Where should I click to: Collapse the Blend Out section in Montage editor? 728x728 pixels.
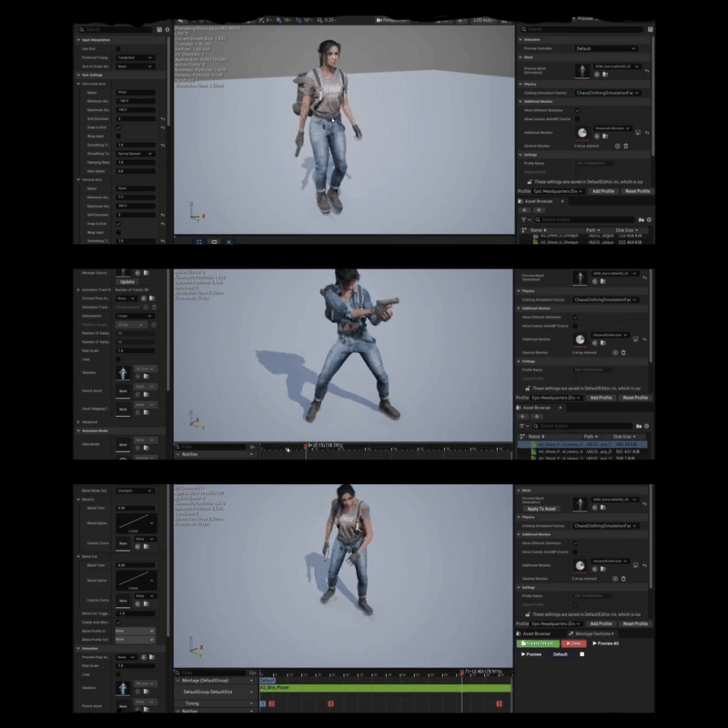78,556
